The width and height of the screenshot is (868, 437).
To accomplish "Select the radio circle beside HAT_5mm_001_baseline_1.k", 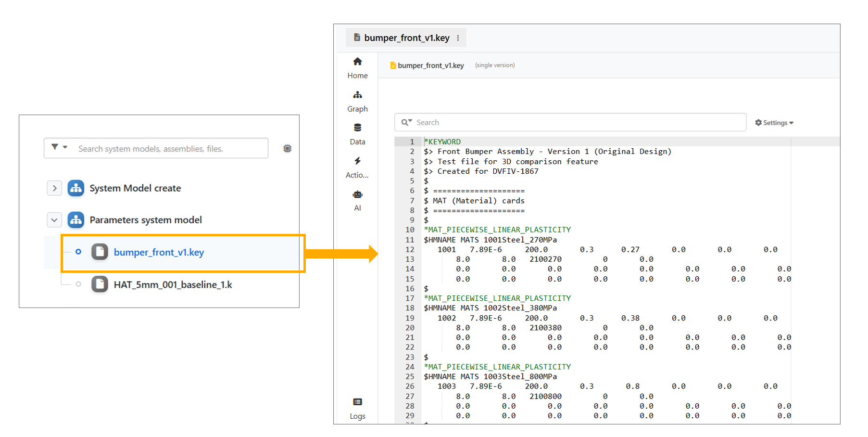I will [78, 284].
